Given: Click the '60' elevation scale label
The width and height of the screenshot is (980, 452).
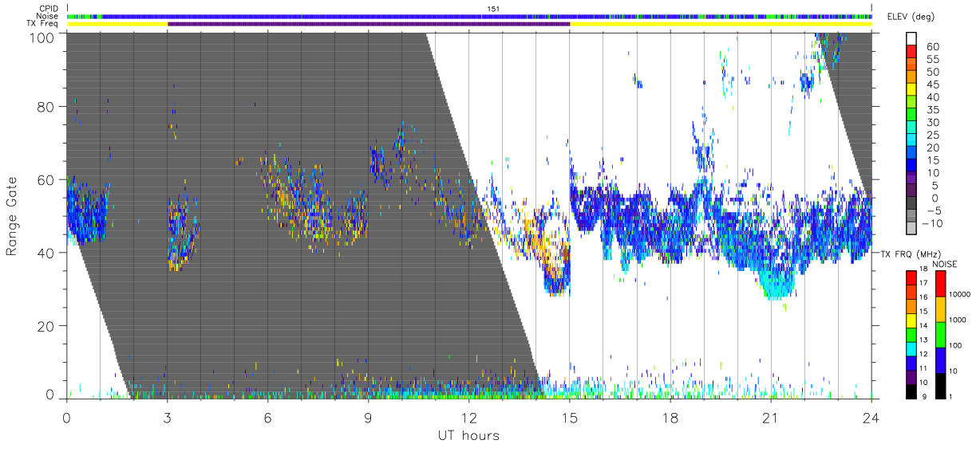Looking at the screenshot, I should click(931, 47).
